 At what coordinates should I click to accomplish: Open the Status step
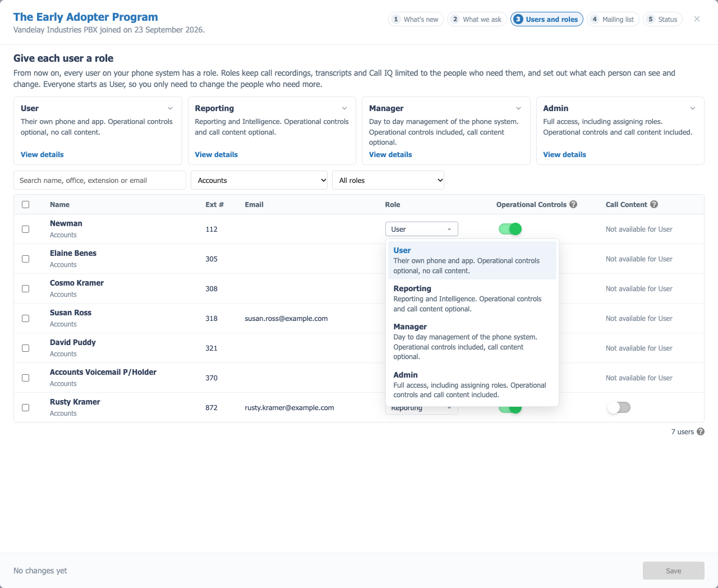662,19
